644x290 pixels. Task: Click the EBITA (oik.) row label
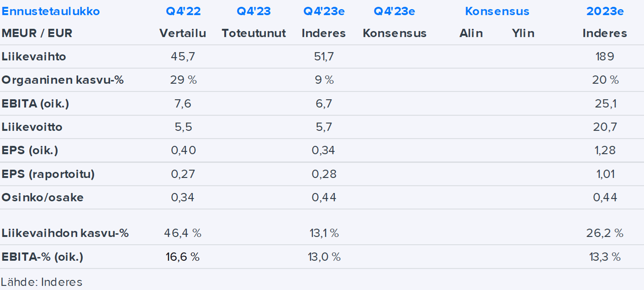tap(35, 104)
